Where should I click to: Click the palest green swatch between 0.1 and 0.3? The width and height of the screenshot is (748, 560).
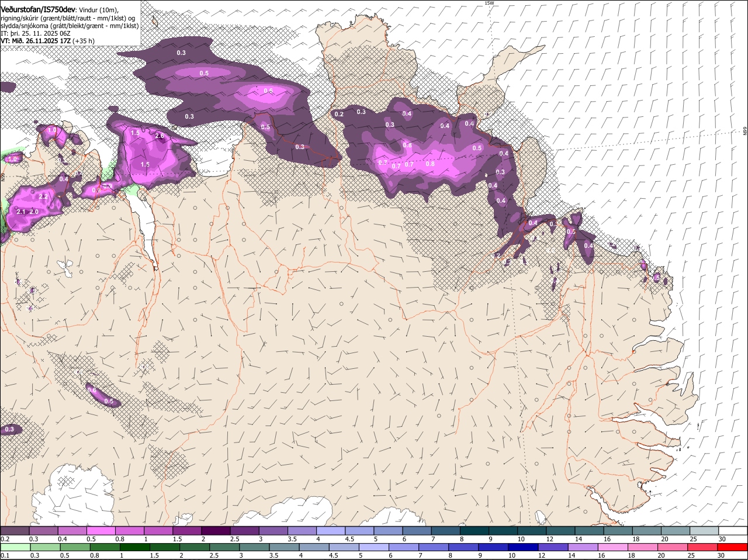[15, 547]
